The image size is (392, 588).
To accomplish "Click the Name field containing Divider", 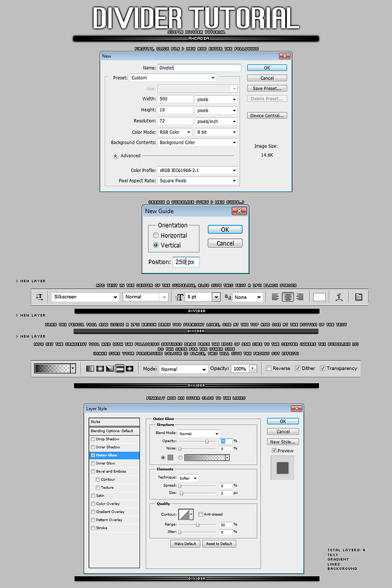I will coord(199,68).
